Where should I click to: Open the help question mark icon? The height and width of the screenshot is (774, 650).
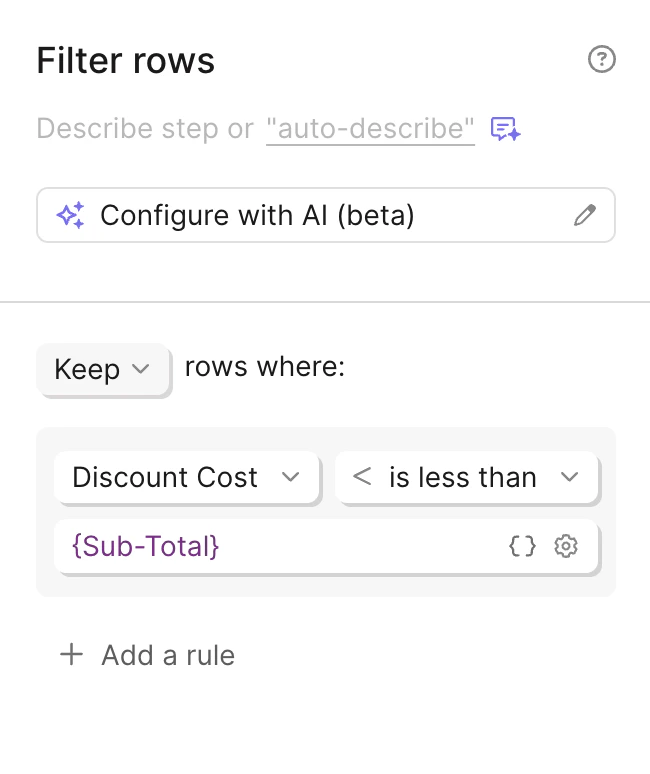601,60
